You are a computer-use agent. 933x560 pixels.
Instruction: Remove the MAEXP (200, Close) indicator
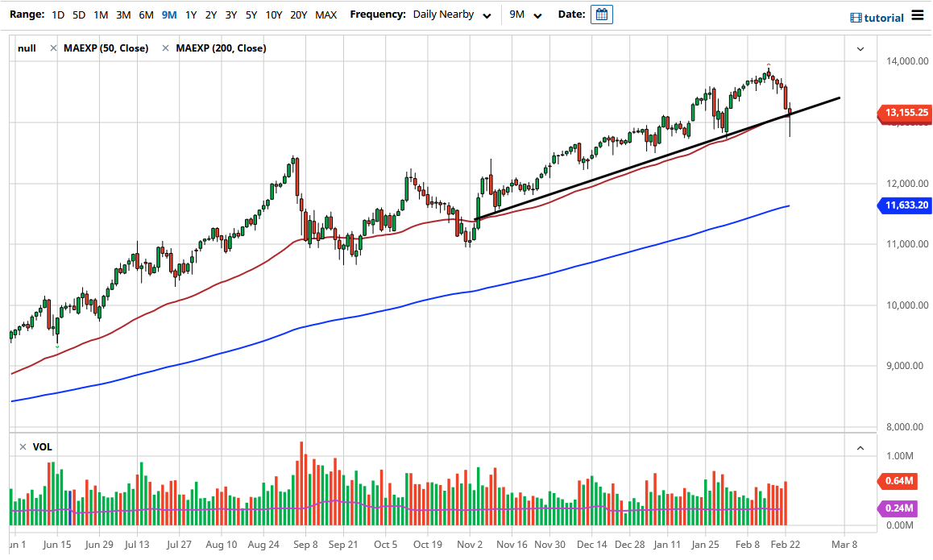[x=165, y=48]
